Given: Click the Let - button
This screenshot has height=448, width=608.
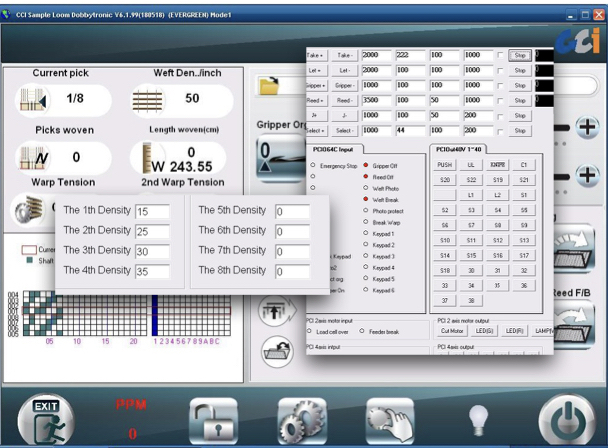Looking at the screenshot, I should pyautogui.click(x=345, y=71).
